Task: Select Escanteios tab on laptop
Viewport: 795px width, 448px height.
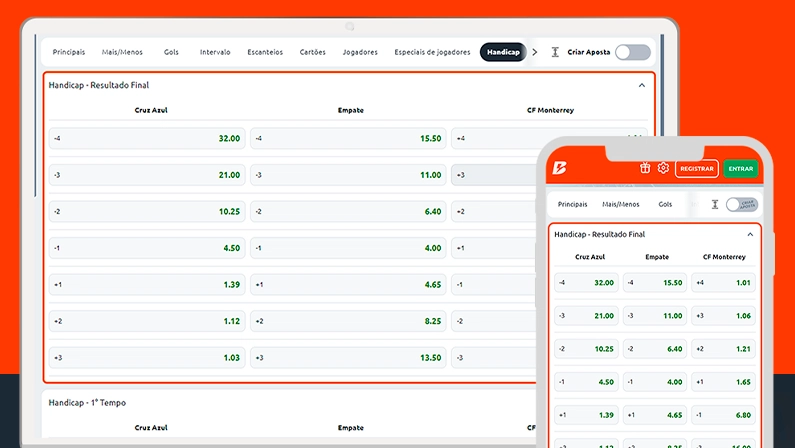Action: [265, 52]
